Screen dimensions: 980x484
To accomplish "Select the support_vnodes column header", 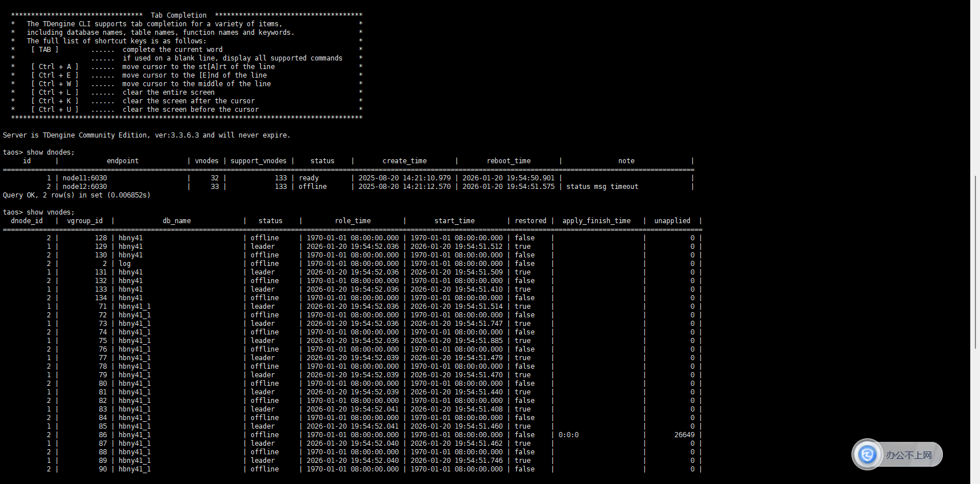I will pos(258,161).
